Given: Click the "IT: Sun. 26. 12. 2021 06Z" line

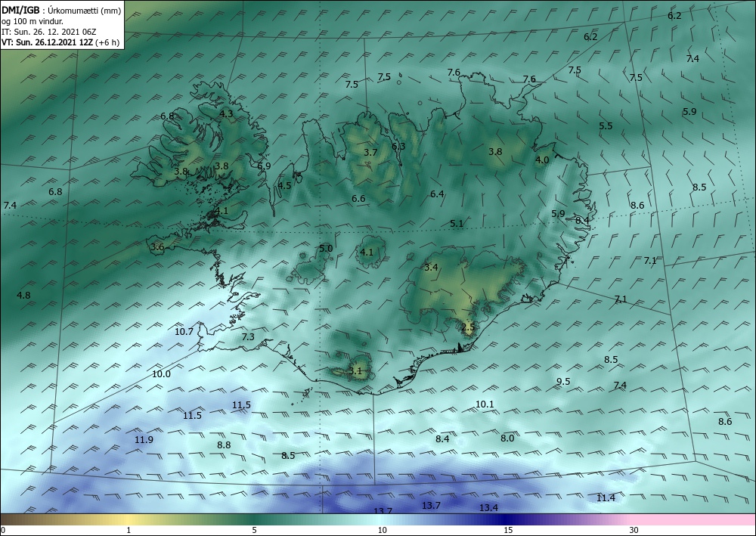Looking at the screenshot, I should (48, 32).
